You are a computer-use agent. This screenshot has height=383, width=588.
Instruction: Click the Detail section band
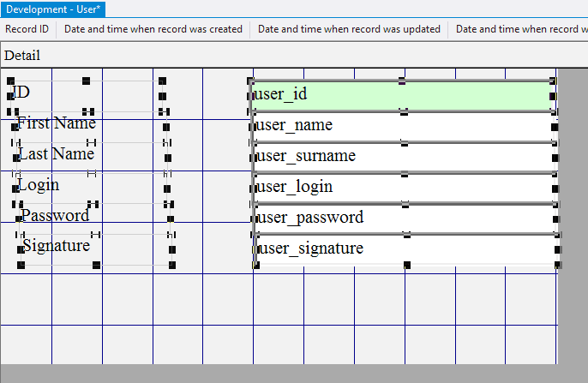pyautogui.click(x=257, y=56)
